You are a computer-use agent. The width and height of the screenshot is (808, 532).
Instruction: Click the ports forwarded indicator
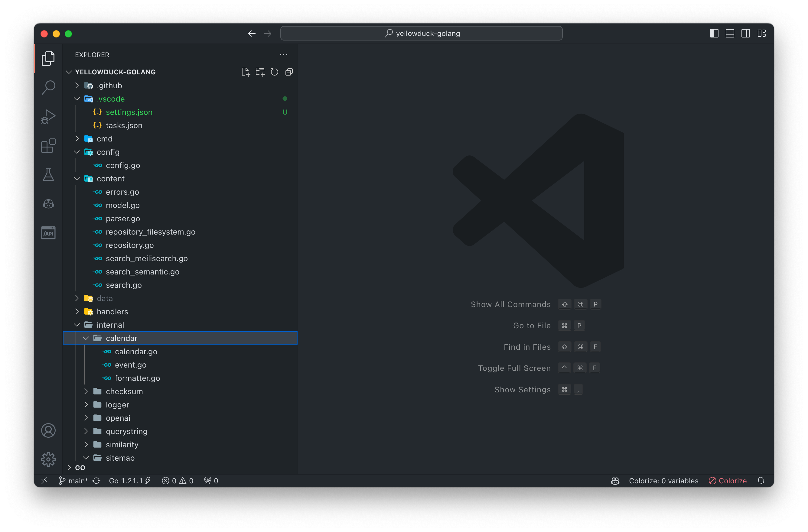211,480
